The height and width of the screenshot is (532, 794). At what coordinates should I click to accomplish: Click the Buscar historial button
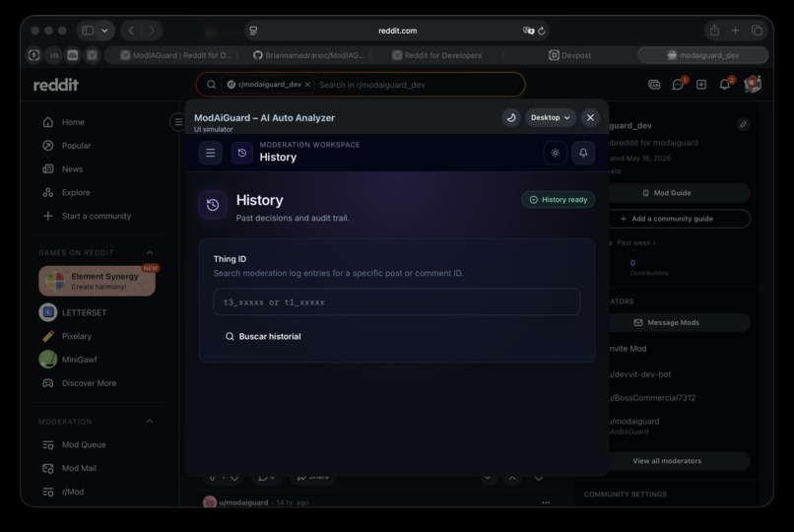[x=263, y=336]
